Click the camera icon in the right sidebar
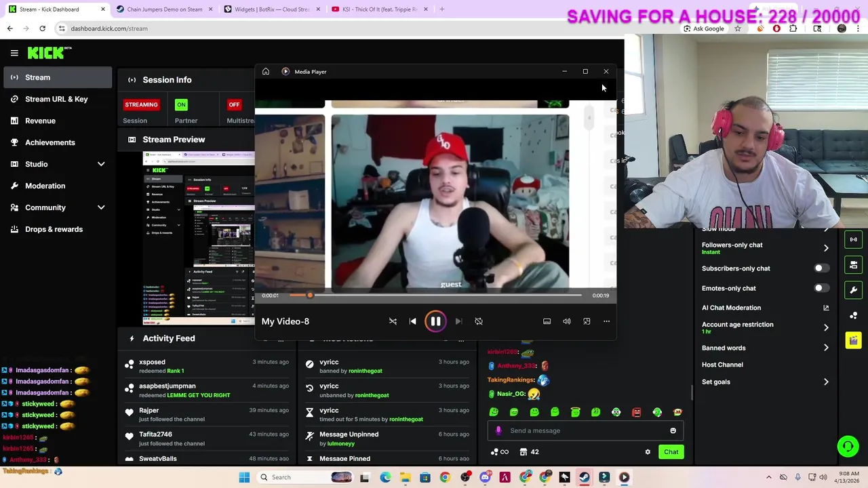 (x=854, y=264)
